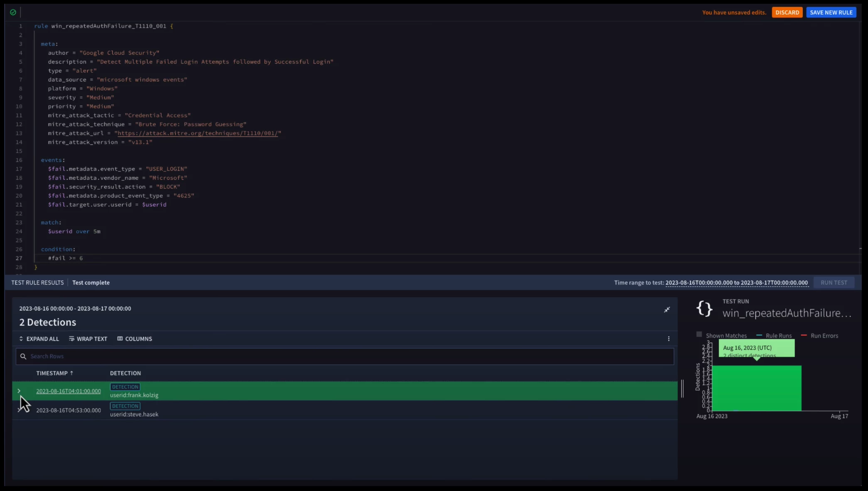
Task: Click the curly braces rule icon
Action: [x=704, y=309]
